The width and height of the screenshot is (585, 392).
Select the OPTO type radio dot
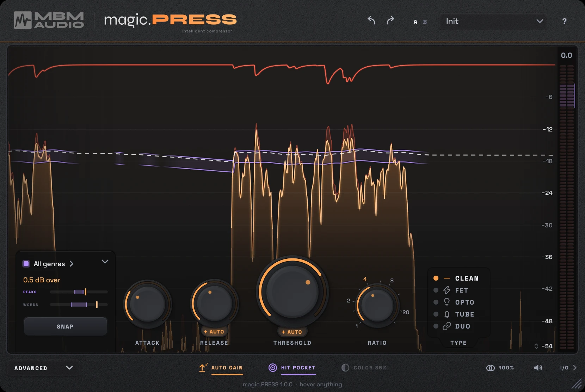click(x=436, y=302)
